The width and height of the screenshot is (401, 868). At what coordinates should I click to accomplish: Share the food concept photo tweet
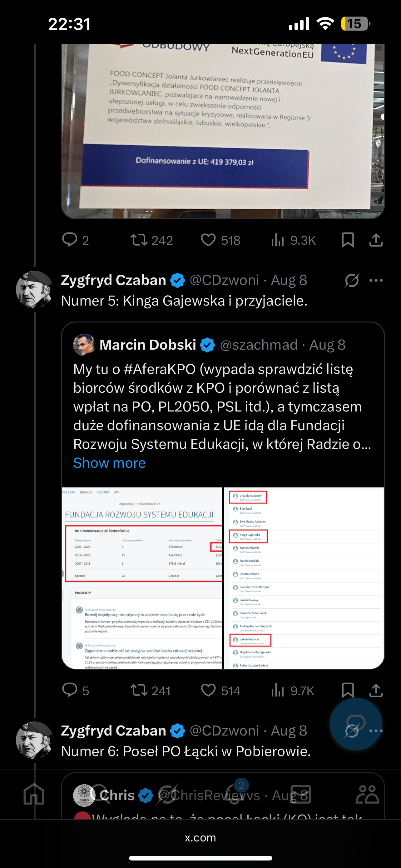pyautogui.click(x=376, y=240)
